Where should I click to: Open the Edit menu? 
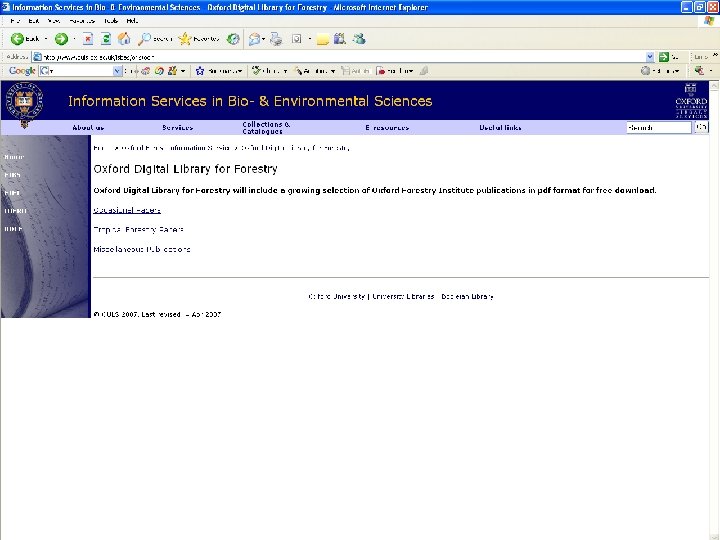tap(34, 21)
